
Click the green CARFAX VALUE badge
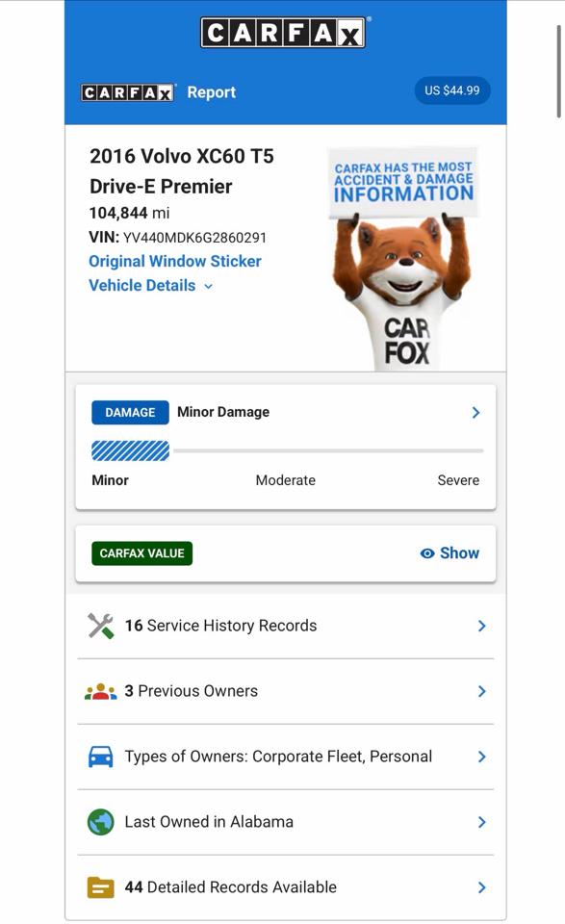coord(142,553)
